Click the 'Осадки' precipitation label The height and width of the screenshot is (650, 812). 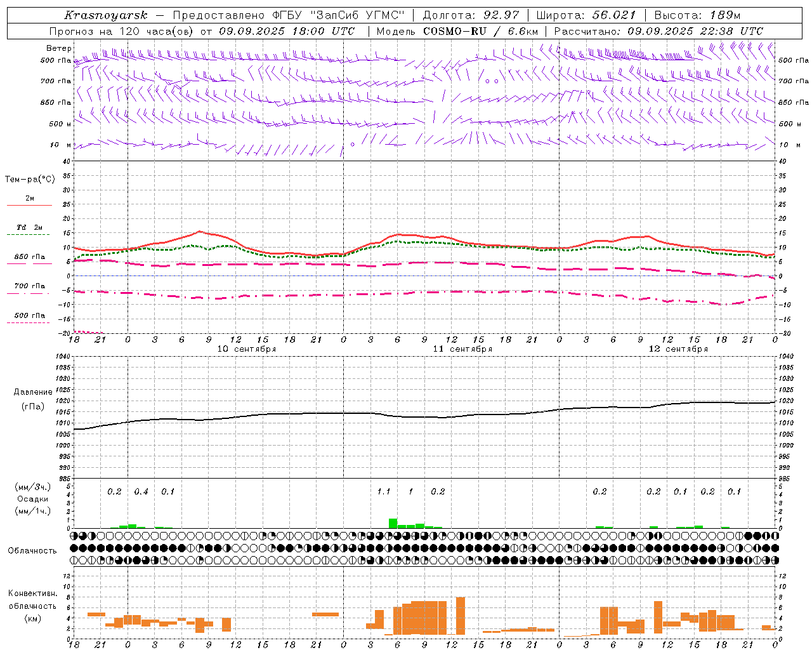(33, 499)
